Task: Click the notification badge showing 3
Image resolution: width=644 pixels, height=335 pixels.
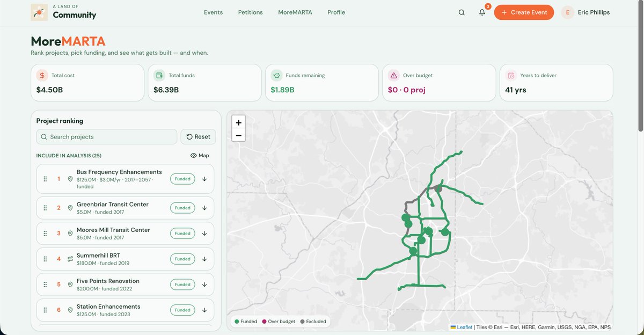Action: point(488,6)
